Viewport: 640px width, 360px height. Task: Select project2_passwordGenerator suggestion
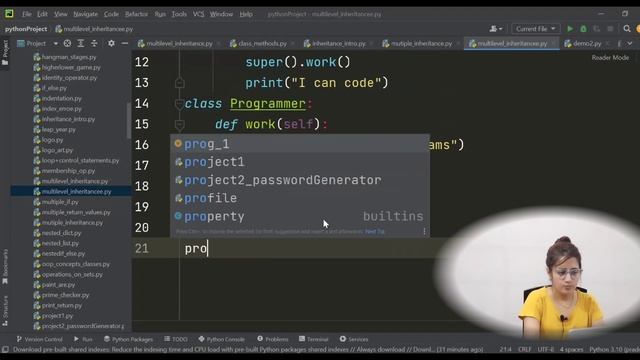click(x=300, y=180)
